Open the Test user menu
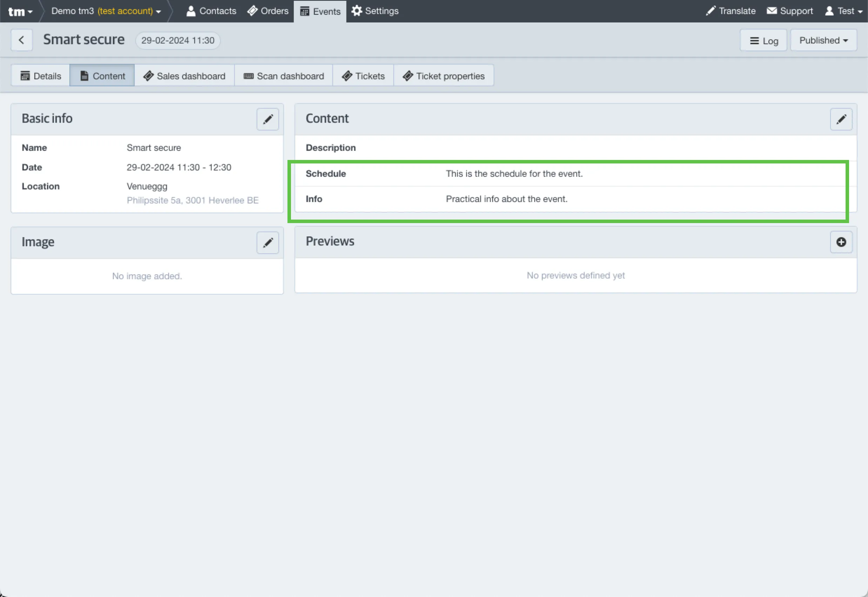868x597 pixels. pos(844,11)
